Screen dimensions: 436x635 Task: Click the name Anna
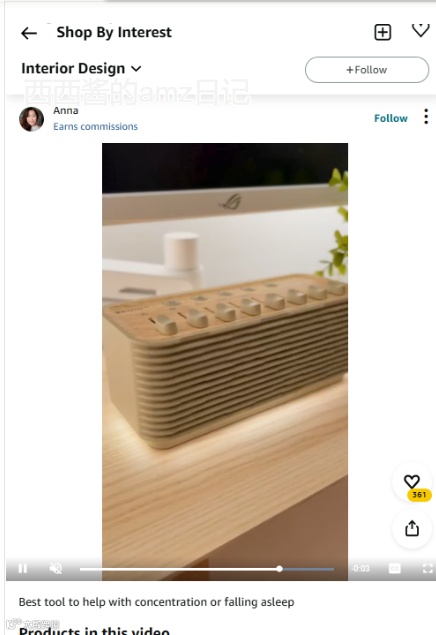[x=66, y=111]
